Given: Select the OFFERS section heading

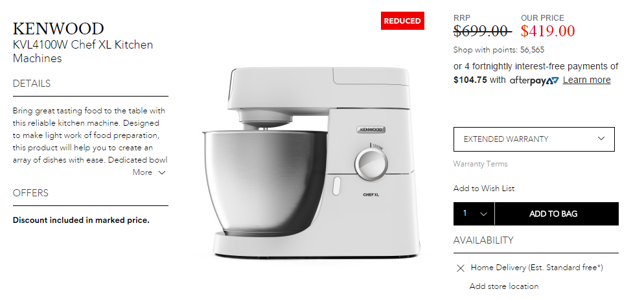Looking at the screenshot, I should pos(30,192).
